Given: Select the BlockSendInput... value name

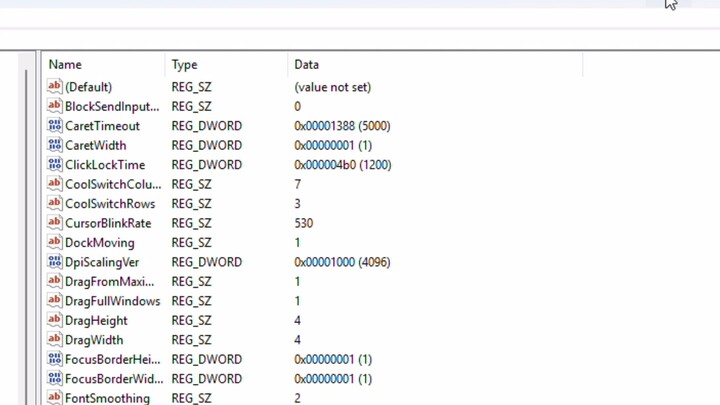Looking at the screenshot, I should coord(112,107).
